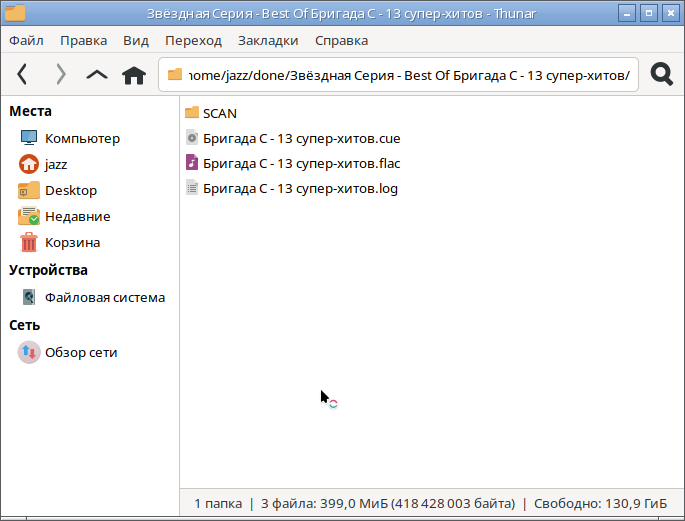685x521 pixels.
Task: Open the Вид menu
Action: coord(136,41)
